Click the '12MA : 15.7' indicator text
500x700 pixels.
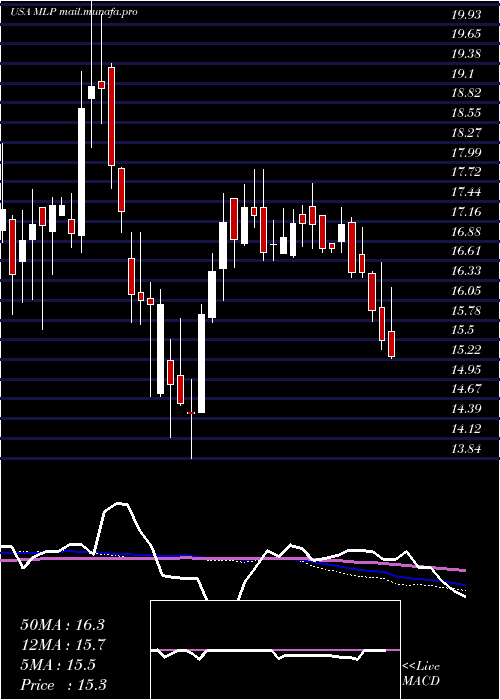(62, 645)
